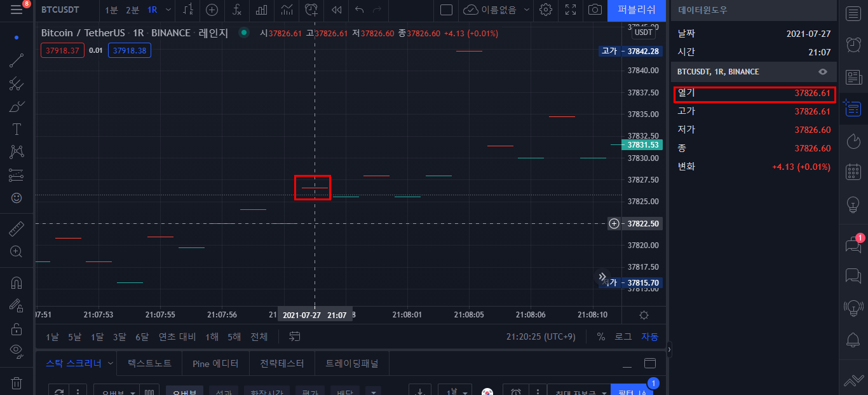Click the sell price 37918.37 box
This screenshot has height=395, width=868.
(x=63, y=50)
